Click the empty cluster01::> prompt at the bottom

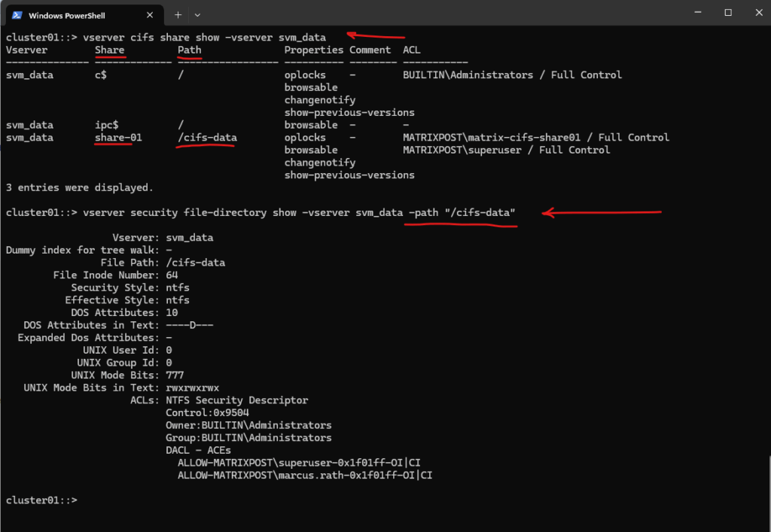[42, 500]
